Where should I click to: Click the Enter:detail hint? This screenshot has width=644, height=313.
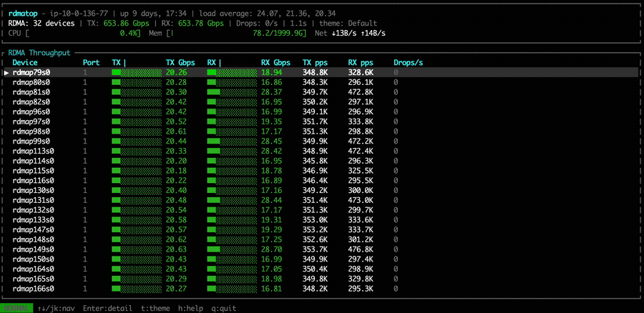[107, 309]
